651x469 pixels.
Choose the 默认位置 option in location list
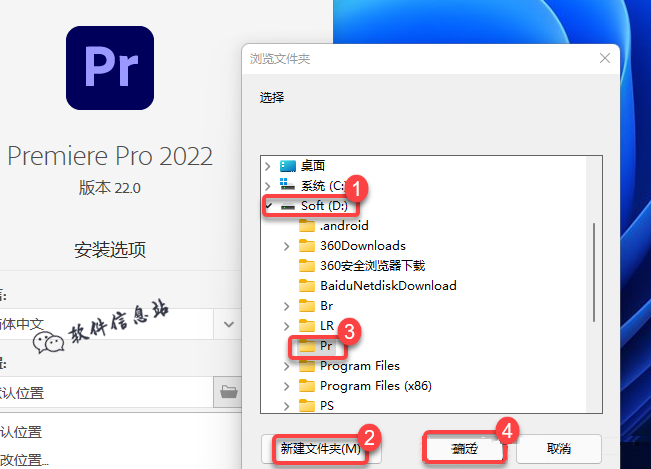(22, 432)
